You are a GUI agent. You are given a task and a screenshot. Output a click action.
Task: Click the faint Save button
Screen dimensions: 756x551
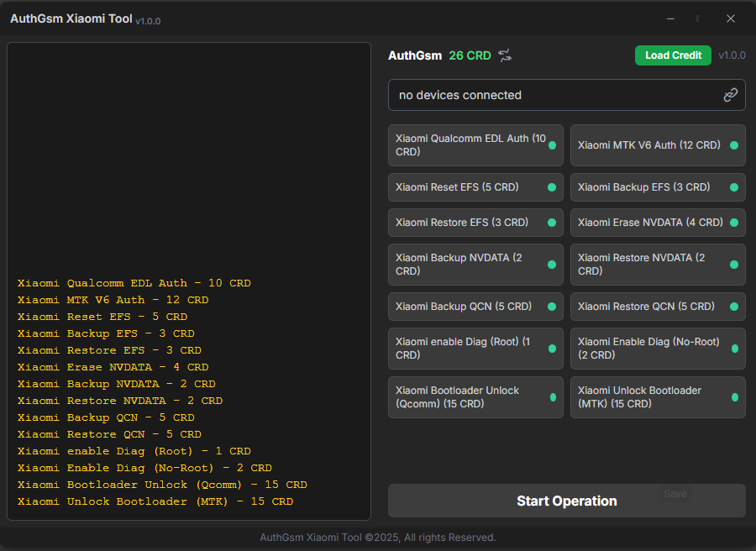[x=675, y=494]
